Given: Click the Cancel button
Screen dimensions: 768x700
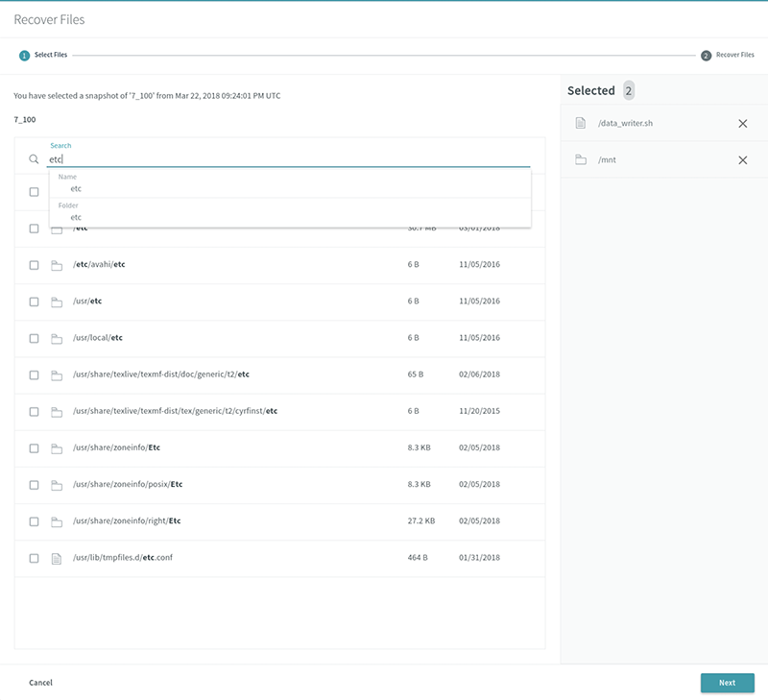Looking at the screenshot, I should [x=40, y=683].
